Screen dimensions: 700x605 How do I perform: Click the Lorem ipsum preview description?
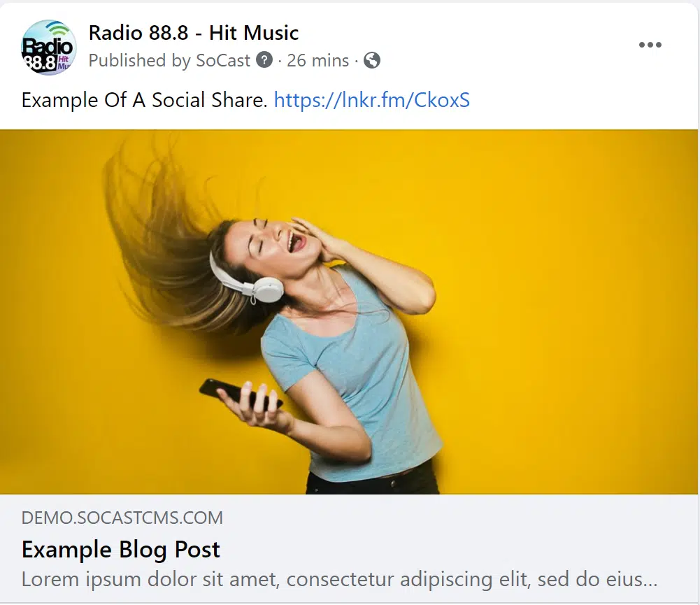pyautogui.click(x=339, y=579)
